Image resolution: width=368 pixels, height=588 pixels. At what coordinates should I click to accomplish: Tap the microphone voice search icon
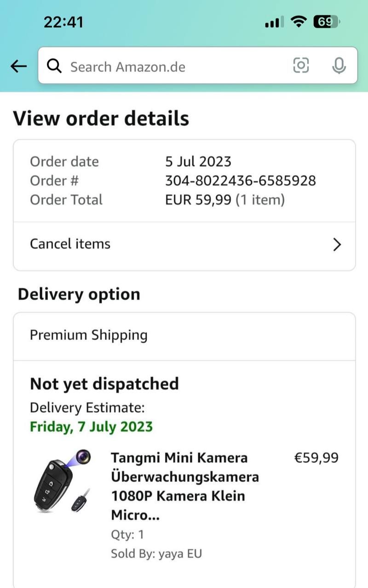pyautogui.click(x=339, y=66)
